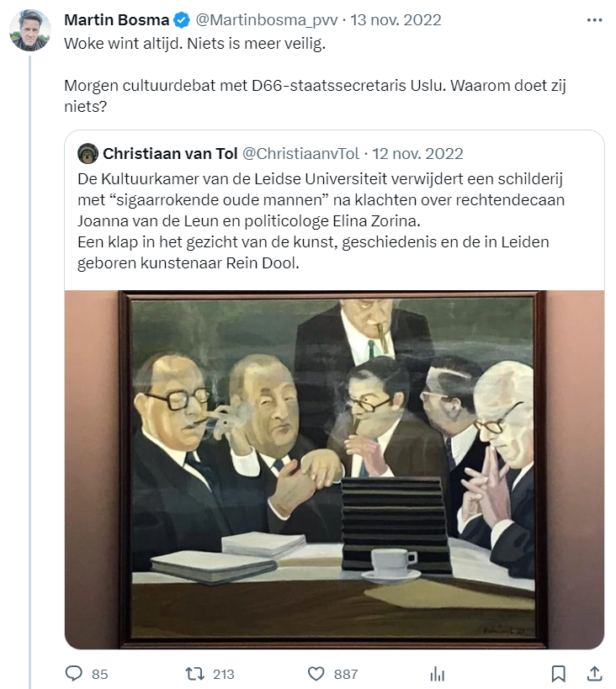The width and height of the screenshot is (616, 689).
Task: Open the 13 nov. 2022 timestamp
Action: click(396, 20)
